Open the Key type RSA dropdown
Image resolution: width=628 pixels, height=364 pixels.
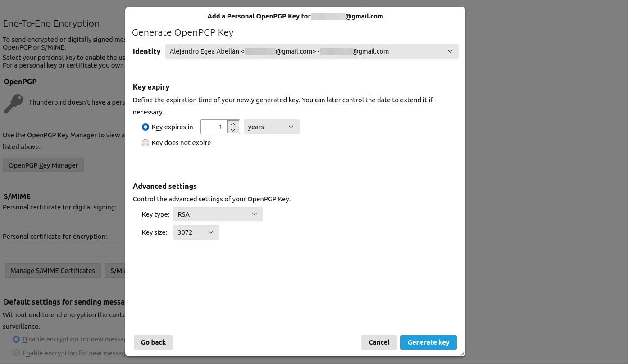[x=218, y=214]
